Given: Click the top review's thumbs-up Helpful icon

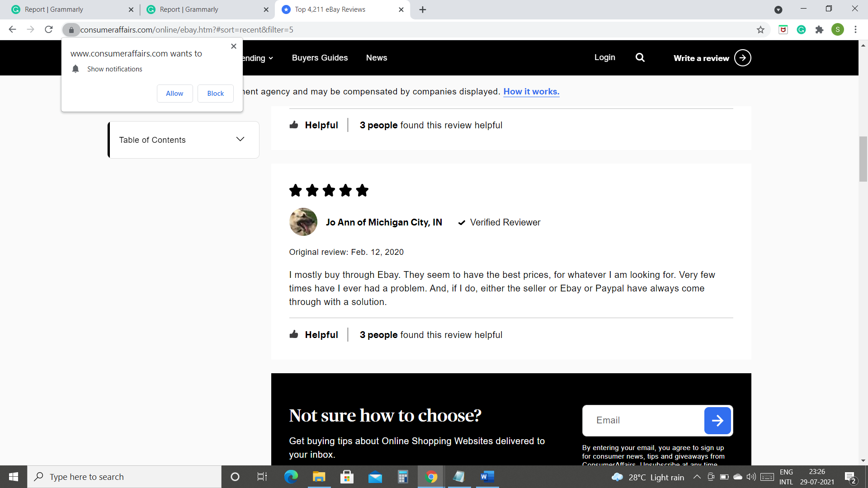Looking at the screenshot, I should [x=294, y=125].
